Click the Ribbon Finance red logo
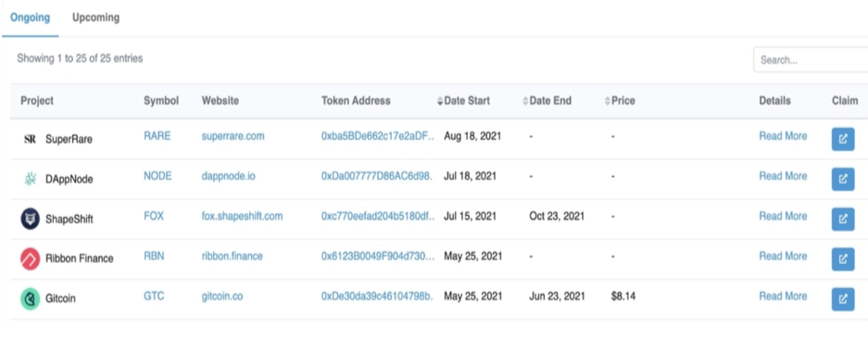Screen dimensions: 868x339 [30, 258]
